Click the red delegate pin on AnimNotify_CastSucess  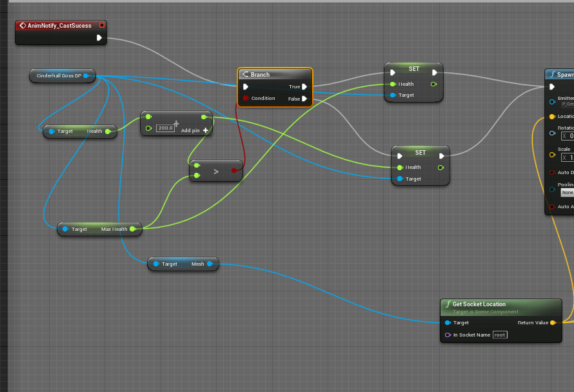[101, 26]
